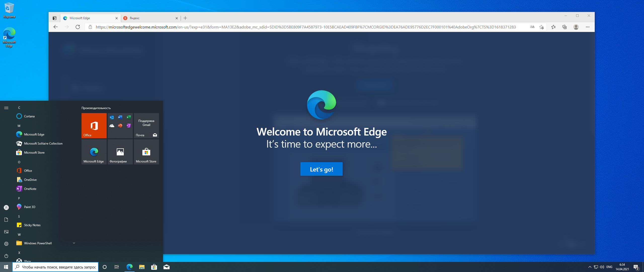Open Microsoft Store tile in Start

tap(146, 152)
